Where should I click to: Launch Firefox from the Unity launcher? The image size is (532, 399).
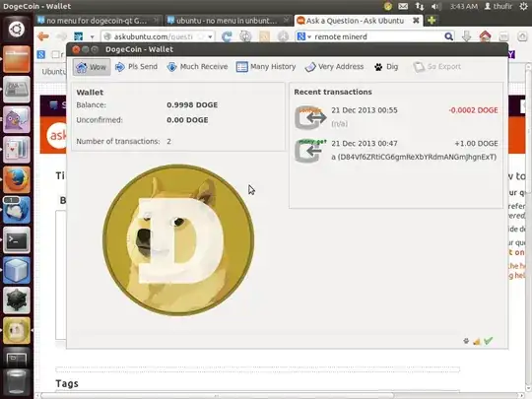click(17, 180)
